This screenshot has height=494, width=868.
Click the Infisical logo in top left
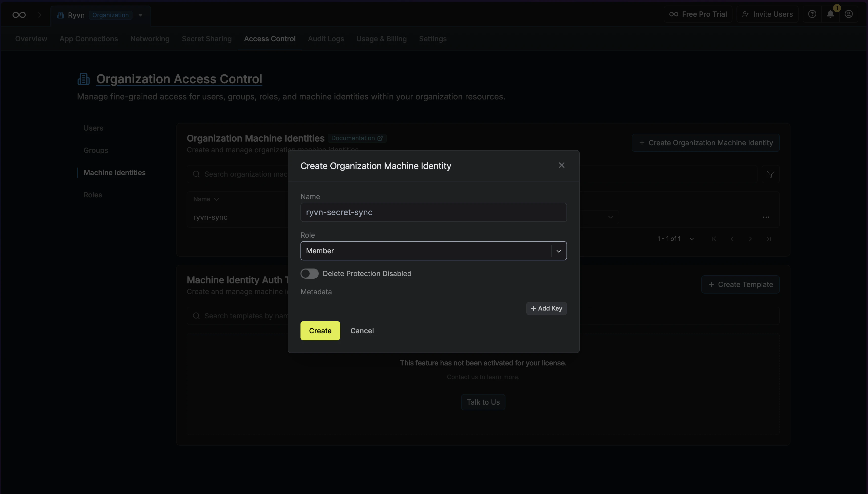coord(19,15)
